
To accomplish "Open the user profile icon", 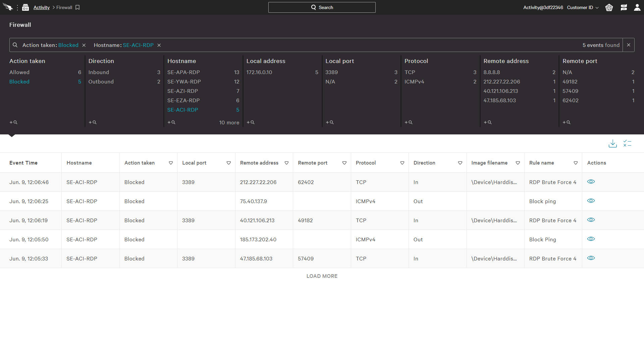I will point(637,7).
